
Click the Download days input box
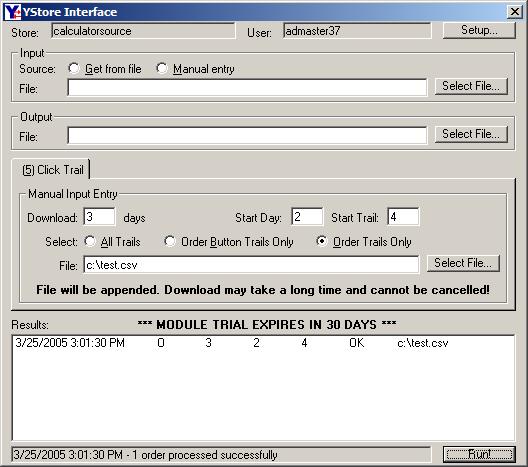click(x=99, y=217)
